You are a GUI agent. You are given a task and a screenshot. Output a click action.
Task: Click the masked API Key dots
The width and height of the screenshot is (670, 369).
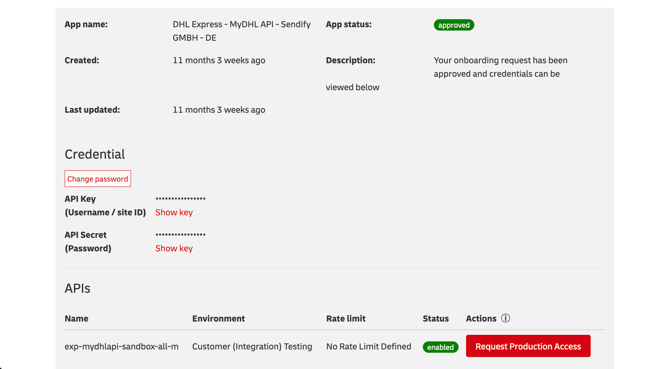point(180,199)
